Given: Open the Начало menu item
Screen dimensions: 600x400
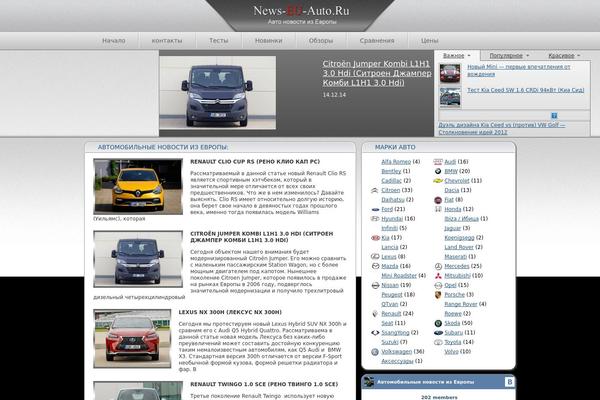Looking at the screenshot, I should point(114,41).
